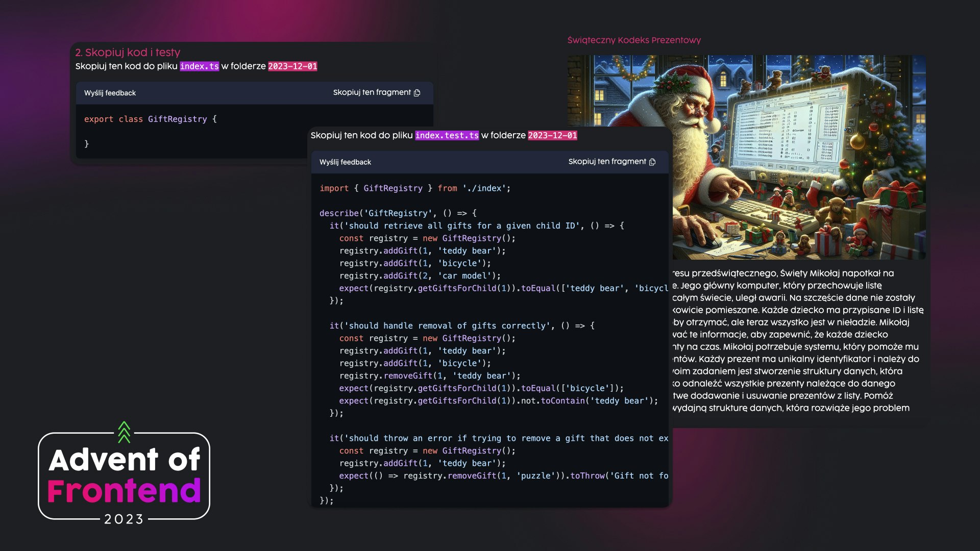Click the 2023 year text under Frontend
The width and height of the screenshot is (980, 551).
(x=124, y=519)
